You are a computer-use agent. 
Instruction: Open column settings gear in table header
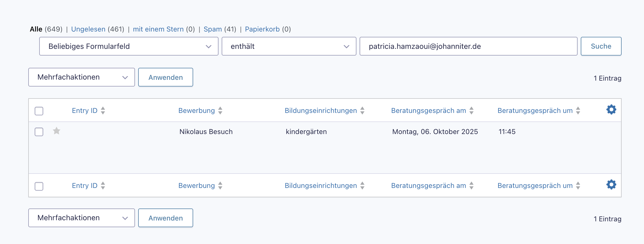point(611,110)
